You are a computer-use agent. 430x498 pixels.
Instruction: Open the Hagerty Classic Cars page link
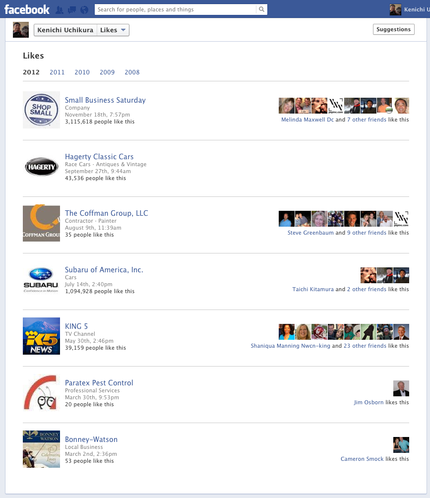[99, 156]
